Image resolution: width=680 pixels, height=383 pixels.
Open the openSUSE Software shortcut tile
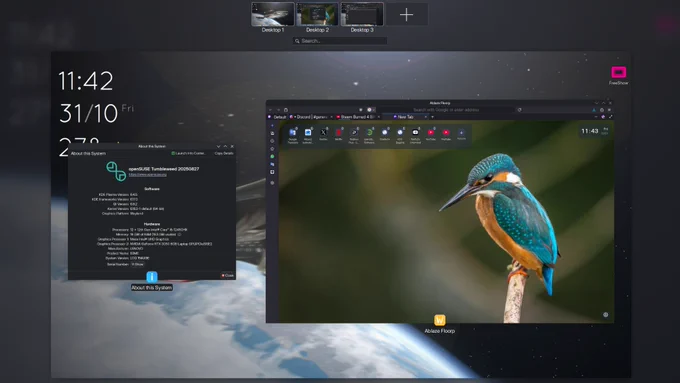tap(369, 135)
